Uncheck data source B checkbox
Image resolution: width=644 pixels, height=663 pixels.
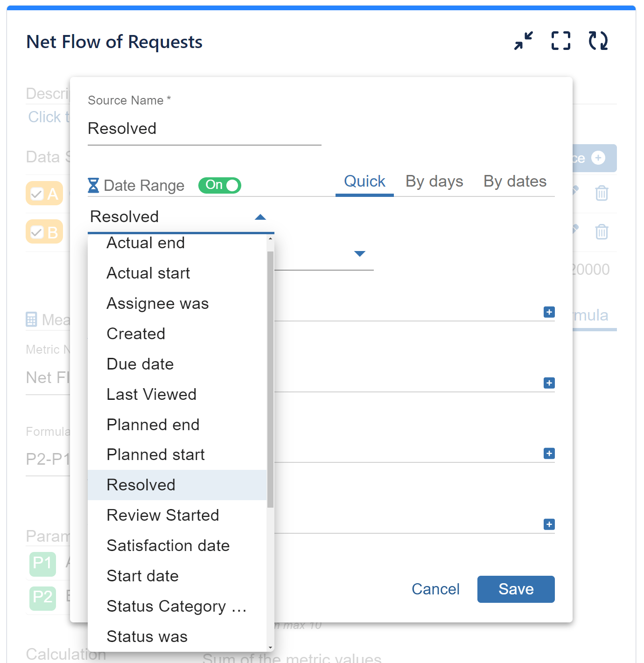pyautogui.click(x=37, y=231)
